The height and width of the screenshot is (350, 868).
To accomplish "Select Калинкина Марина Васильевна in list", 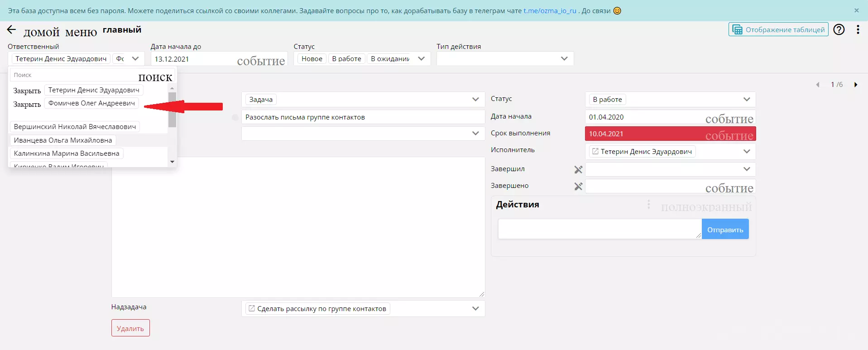I will tap(67, 153).
